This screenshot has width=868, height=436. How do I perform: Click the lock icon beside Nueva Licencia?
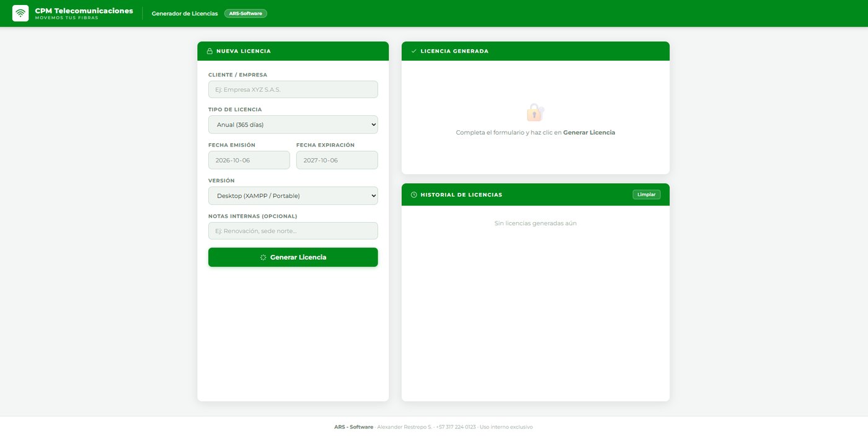pyautogui.click(x=210, y=51)
